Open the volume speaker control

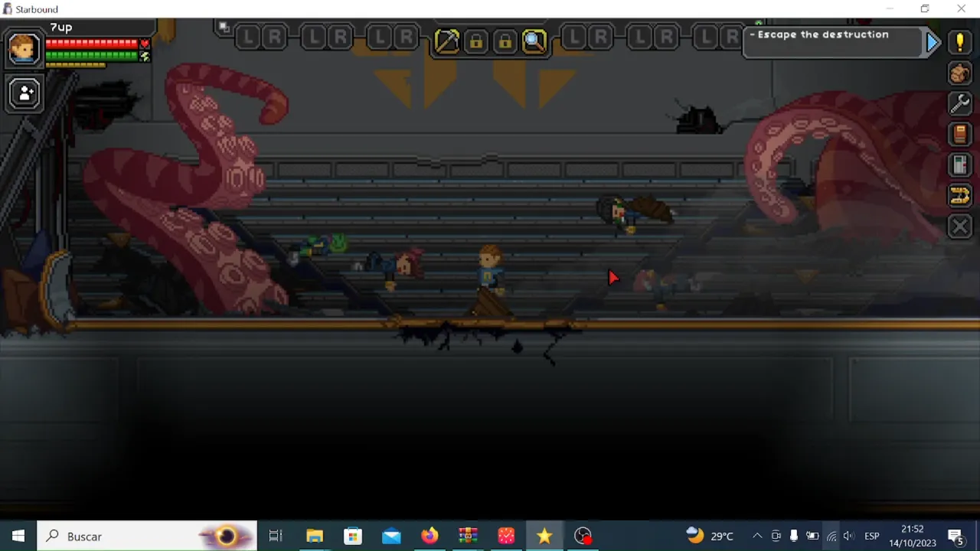[x=849, y=536]
